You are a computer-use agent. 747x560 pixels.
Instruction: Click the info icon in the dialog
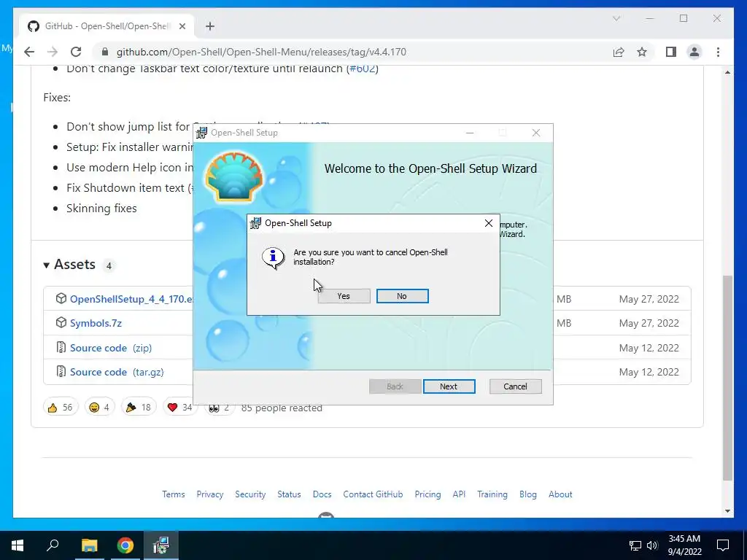(x=274, y=257)
